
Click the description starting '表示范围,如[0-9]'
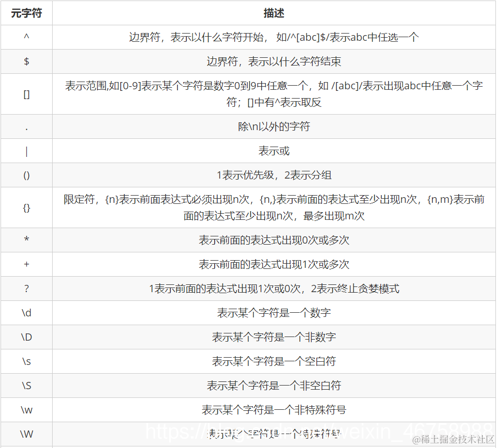274,94
